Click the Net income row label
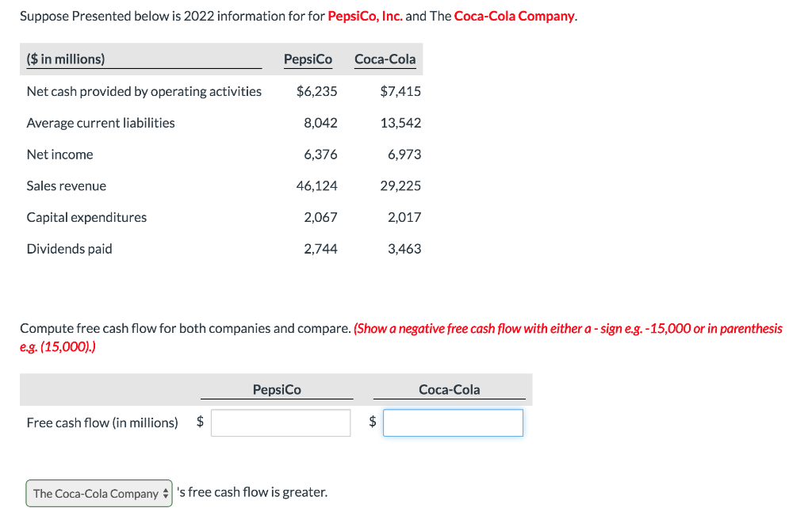This screenshot has width=812, height=531. (x=59, y=154)
